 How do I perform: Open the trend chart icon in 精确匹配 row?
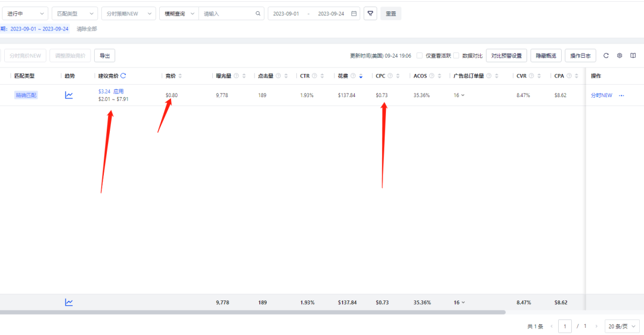coord(69,95)
